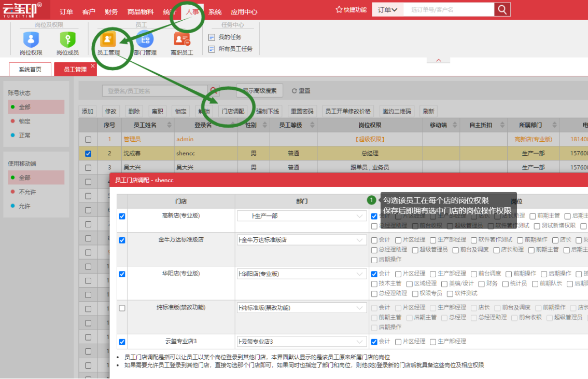Uncheck the 华阳店(专业版) store checkbox
This screenshot has width=588, height=379.
(122, 274)
